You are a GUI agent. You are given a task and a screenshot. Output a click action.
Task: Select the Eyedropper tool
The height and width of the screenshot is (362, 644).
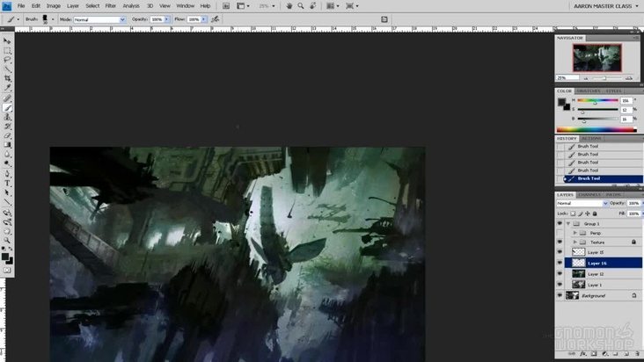7,88
